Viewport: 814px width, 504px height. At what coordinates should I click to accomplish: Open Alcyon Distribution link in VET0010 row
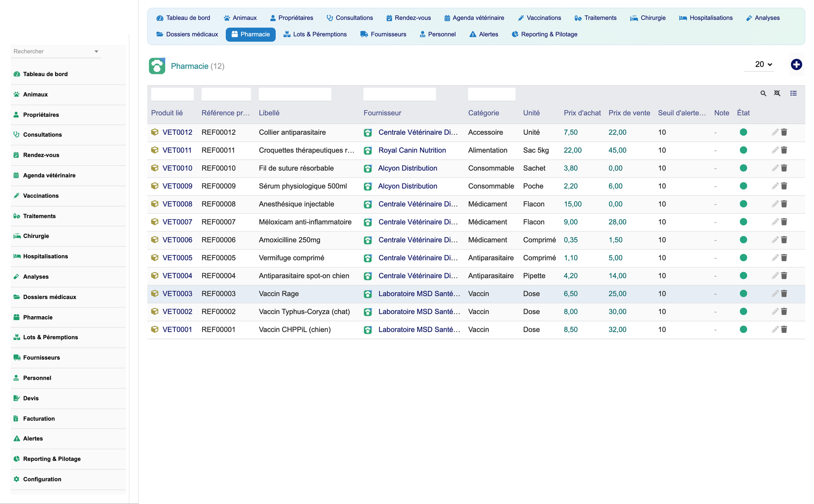[x=408, y=168]
